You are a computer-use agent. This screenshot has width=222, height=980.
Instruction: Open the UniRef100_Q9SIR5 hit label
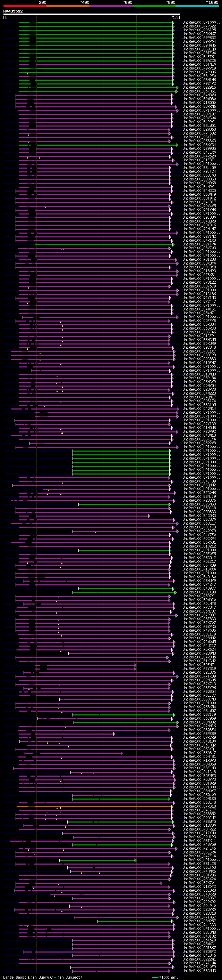click(x=199, y=30)
